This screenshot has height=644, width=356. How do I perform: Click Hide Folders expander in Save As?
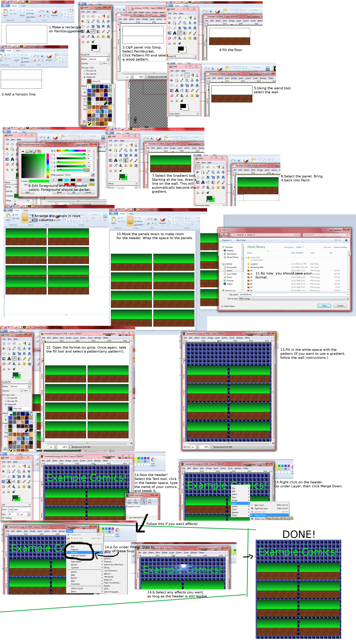228,306
